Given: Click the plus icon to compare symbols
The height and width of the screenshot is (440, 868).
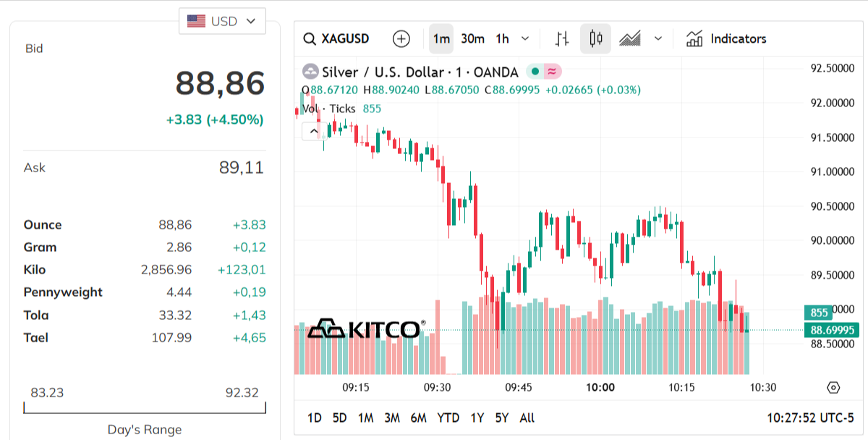Looking at the screenshot, I should click(x=400, y=38).
